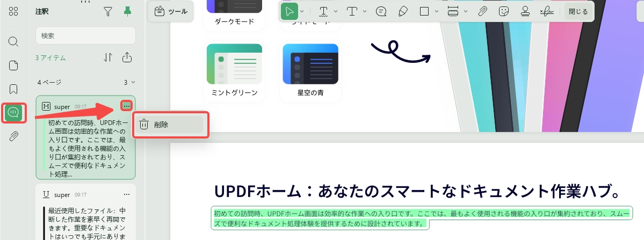Select the ミントグリーン theme thumbnail
The image size is (644, 240).
tap(235, 70)
